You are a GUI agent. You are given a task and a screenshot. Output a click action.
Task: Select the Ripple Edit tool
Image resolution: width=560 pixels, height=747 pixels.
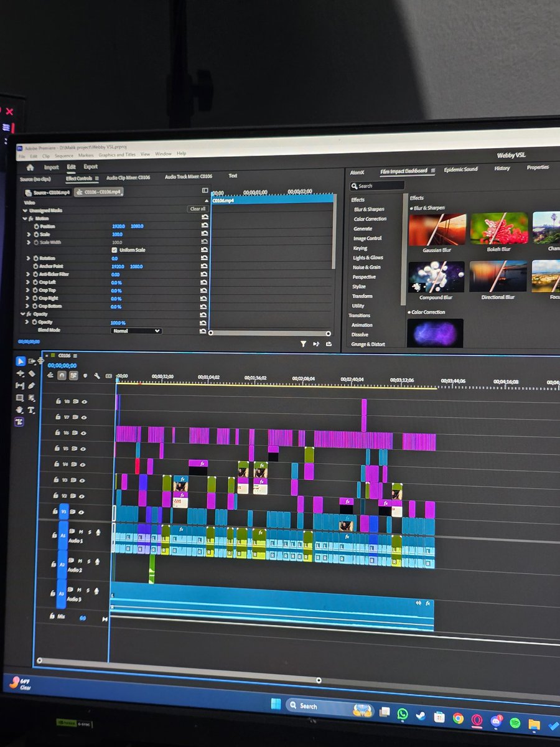(20, 373)
